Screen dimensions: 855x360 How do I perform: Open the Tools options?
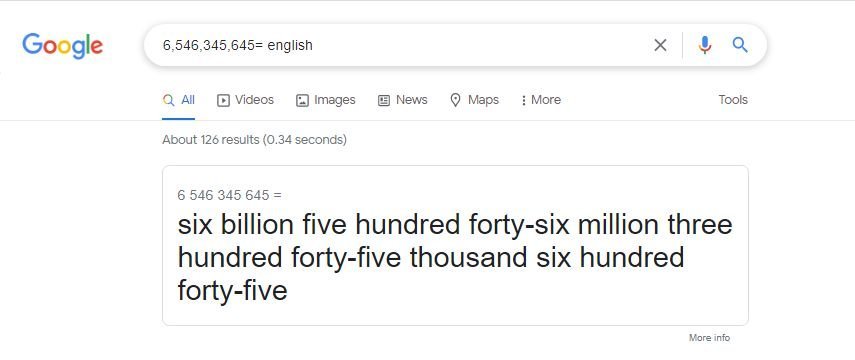733,100
